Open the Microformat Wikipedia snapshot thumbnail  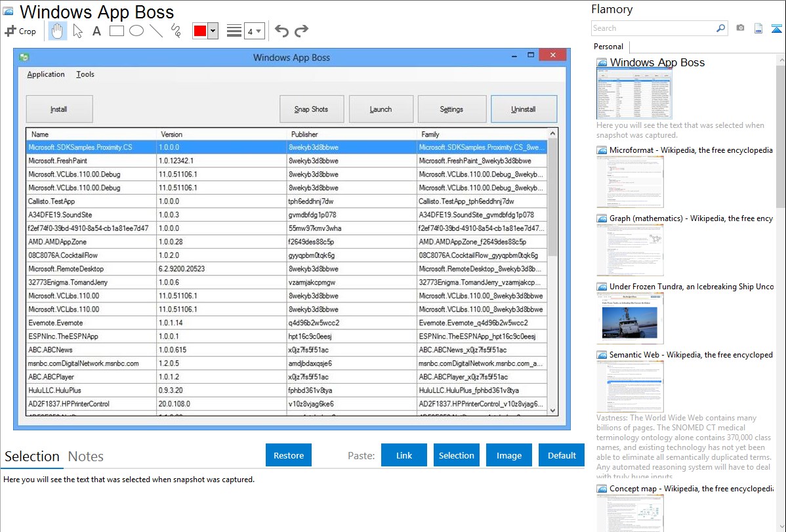pos(630,182)
